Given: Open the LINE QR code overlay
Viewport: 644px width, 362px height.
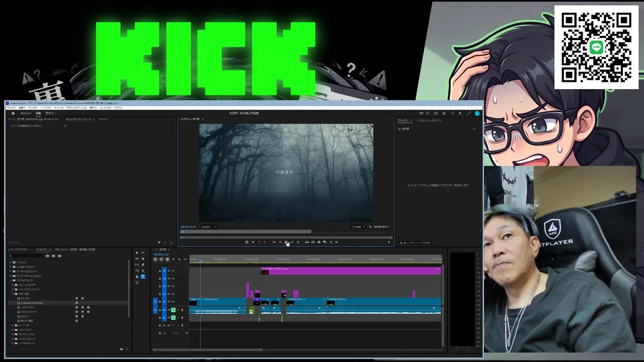Looking at the screenshot, I should coord(596,47).
